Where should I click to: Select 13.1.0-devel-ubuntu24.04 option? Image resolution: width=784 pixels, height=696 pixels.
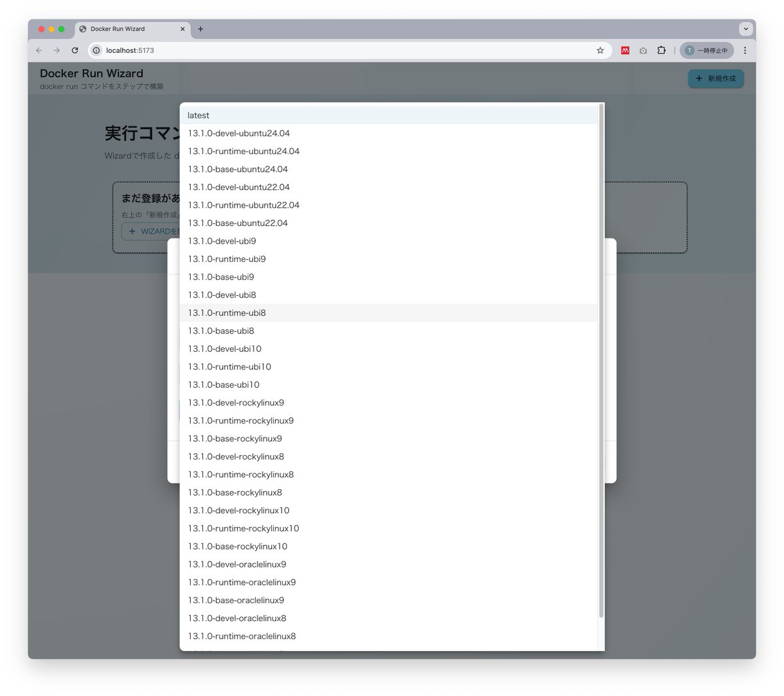[x=389, y=133]
